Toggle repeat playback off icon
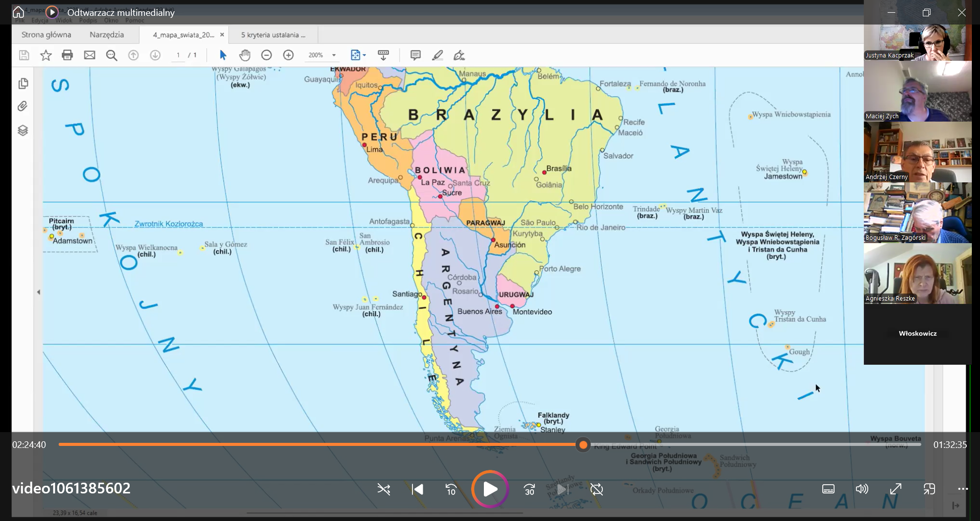Screen dimensions: 980x521 point(597,489)
